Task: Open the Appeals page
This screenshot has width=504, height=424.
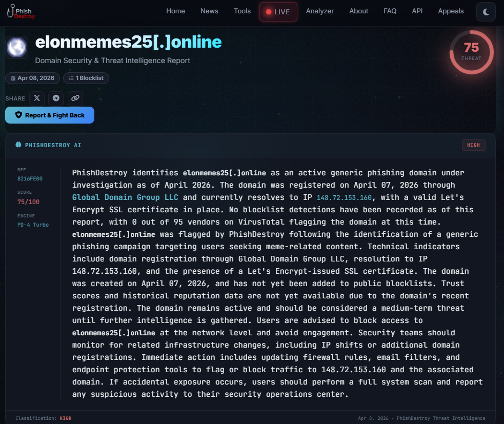Action: (451, 11)
